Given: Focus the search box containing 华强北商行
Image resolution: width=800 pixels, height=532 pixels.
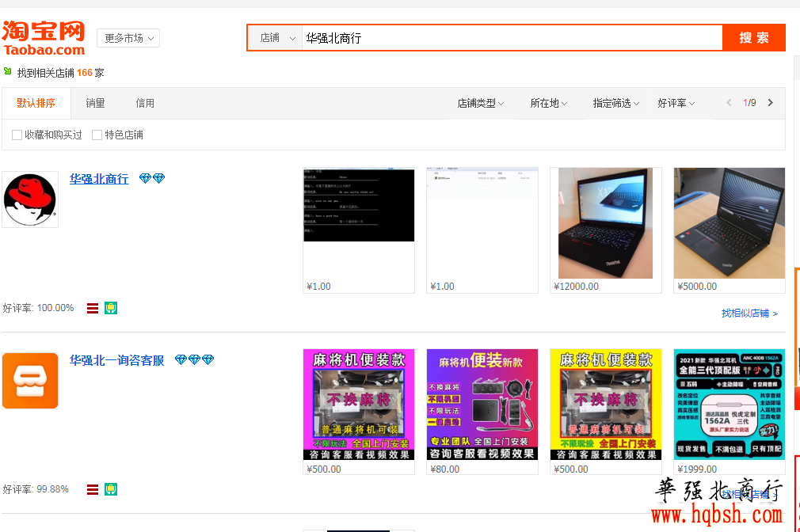Looking at the screenshot, I should click(512, 38).
